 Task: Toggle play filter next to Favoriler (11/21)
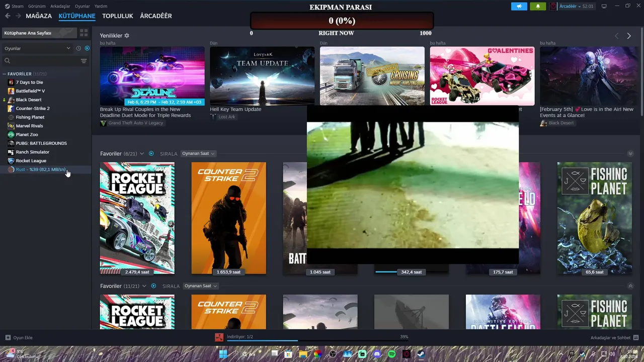coord(153,286)
